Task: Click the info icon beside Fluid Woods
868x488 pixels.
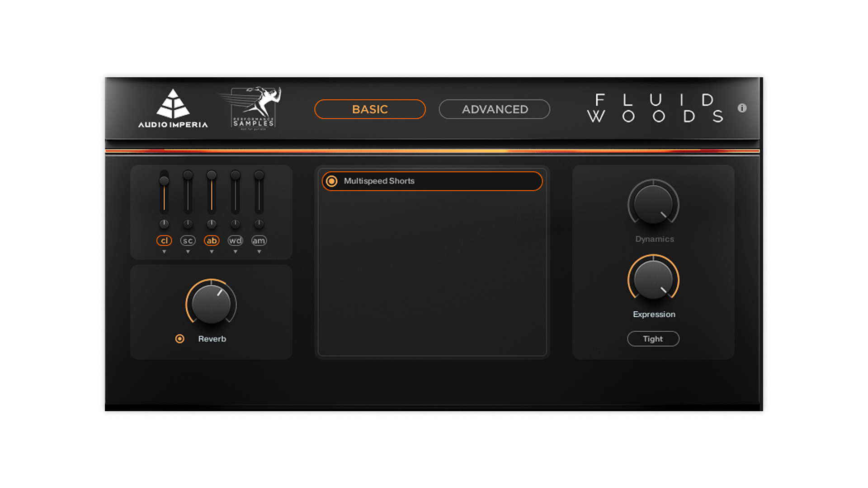Action: [742, 108]
